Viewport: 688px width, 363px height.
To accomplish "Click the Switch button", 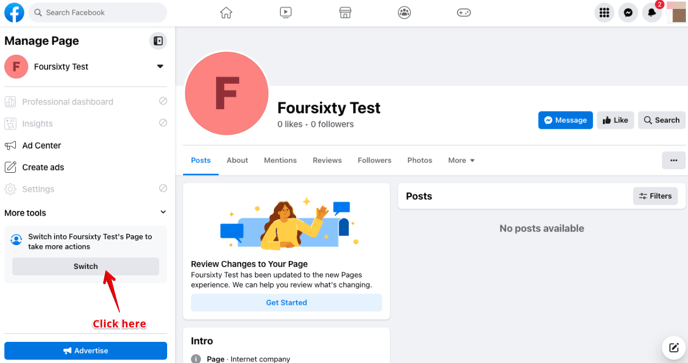I will [86, 266].
